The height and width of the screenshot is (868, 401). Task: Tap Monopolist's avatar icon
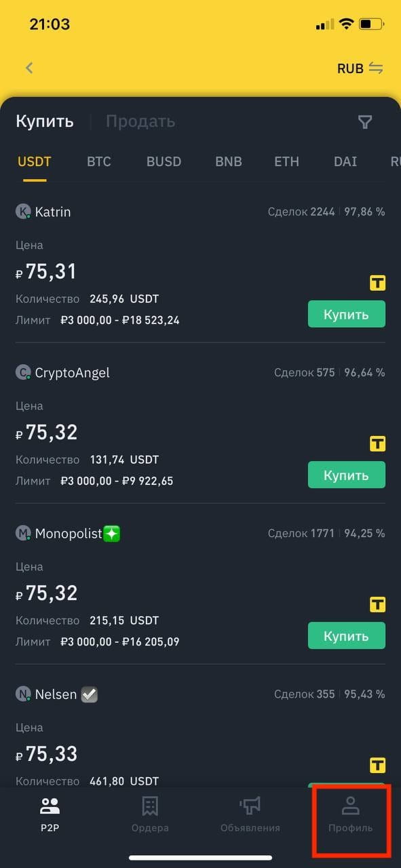23,534
